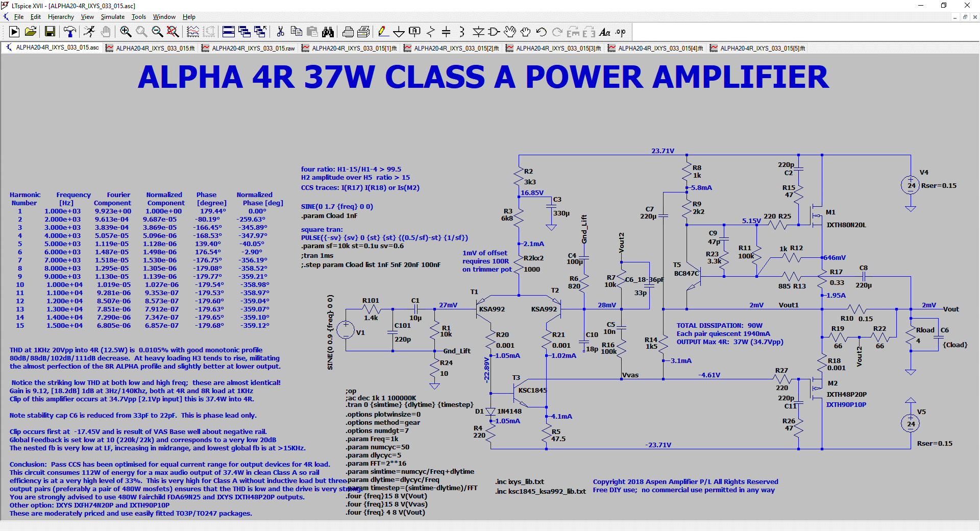Place a Ground symbol
Image resolution: width=980 pixels, height=531 pixels.
click(x=399, y=32)
